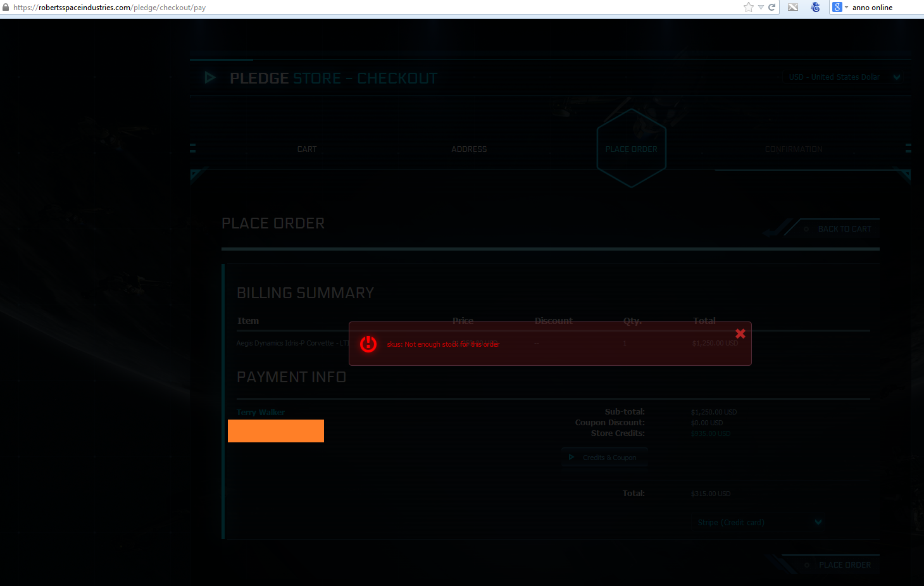Go to the CONFIRMATION checkout step
The image size is (924, 586).
794,149
